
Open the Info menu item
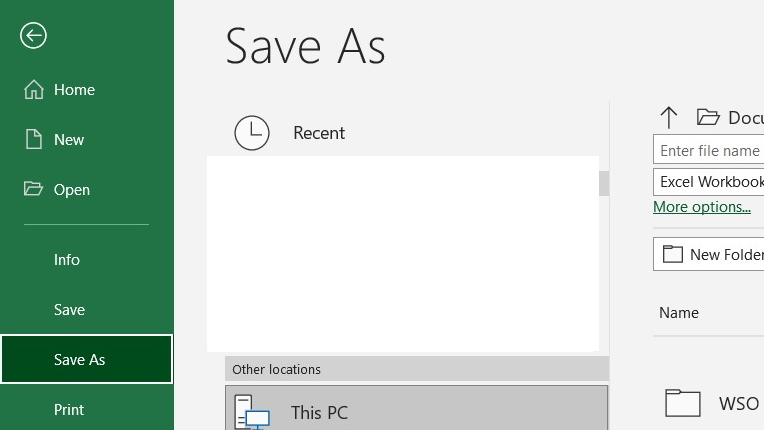point(67,260)
